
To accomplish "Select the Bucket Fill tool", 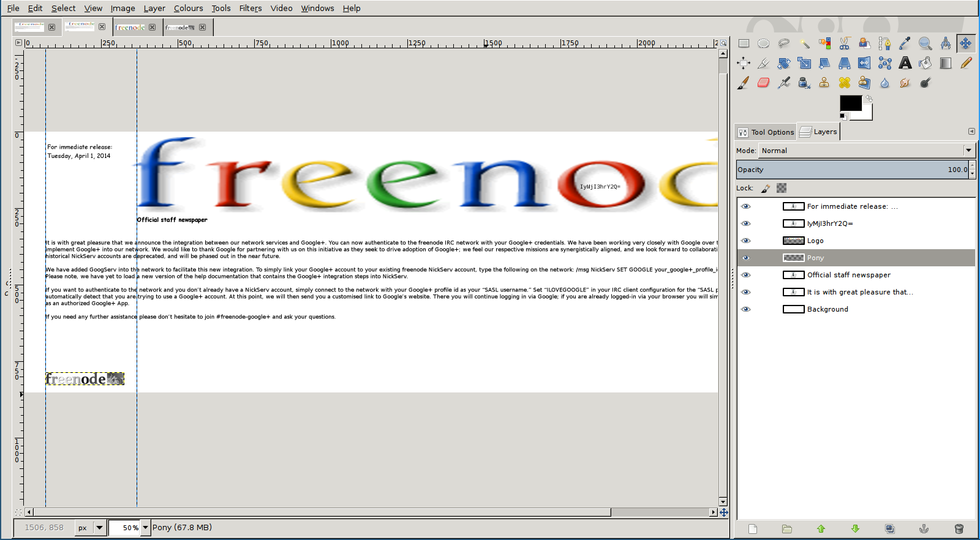I will (925, 63).
